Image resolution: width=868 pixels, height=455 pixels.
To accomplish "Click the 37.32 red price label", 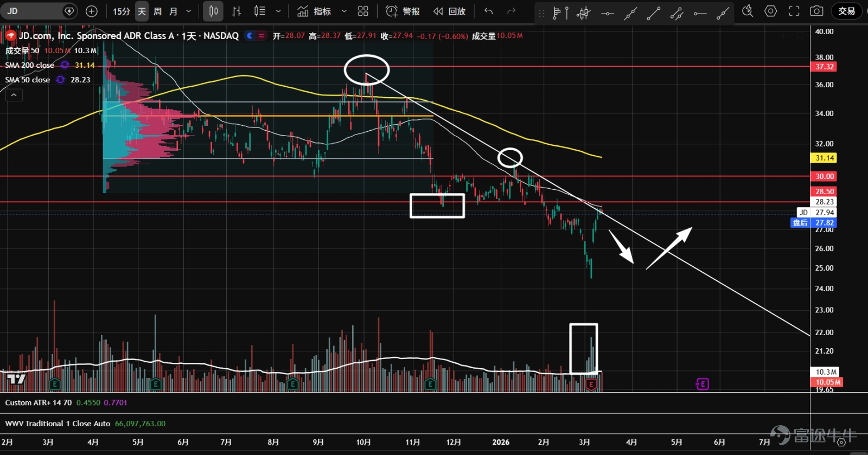I will point(825,67).
